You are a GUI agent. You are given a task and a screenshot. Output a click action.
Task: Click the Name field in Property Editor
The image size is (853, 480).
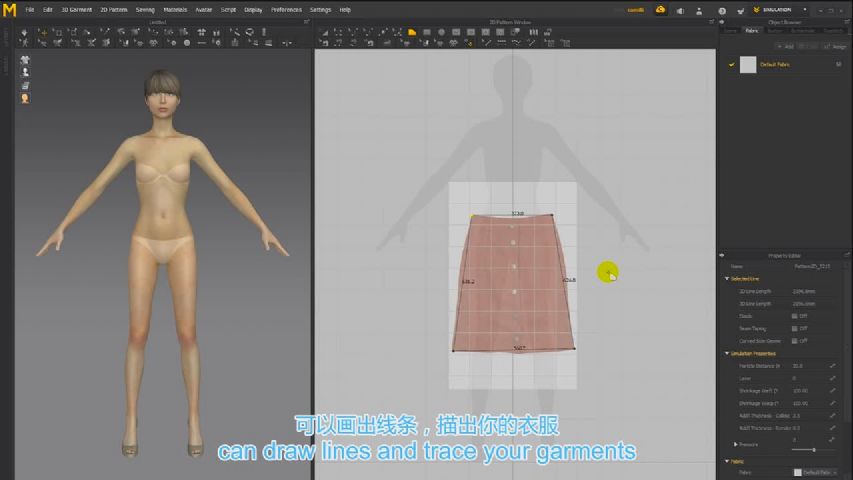(811, 267)
